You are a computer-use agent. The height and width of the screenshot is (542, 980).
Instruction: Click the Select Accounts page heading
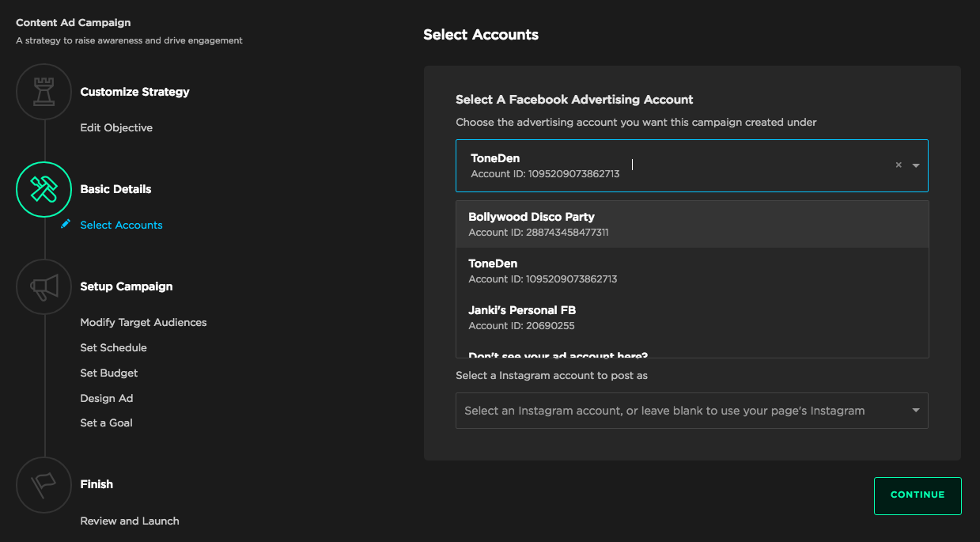pyautogui.click(x=481, y=35)
